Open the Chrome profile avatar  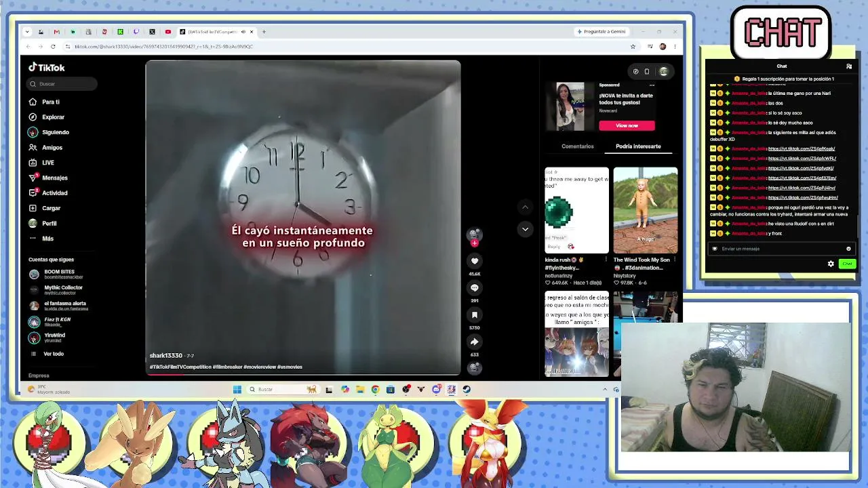tap(663, 47)
